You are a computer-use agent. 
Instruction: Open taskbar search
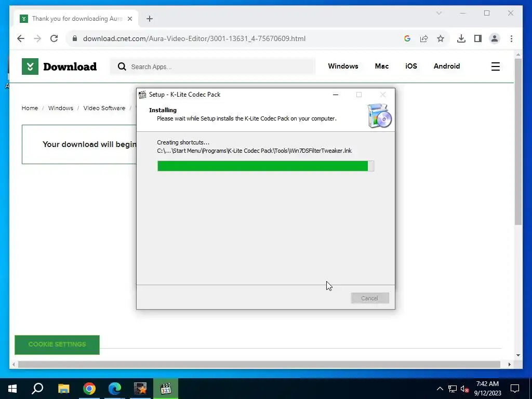coord(37,389)
